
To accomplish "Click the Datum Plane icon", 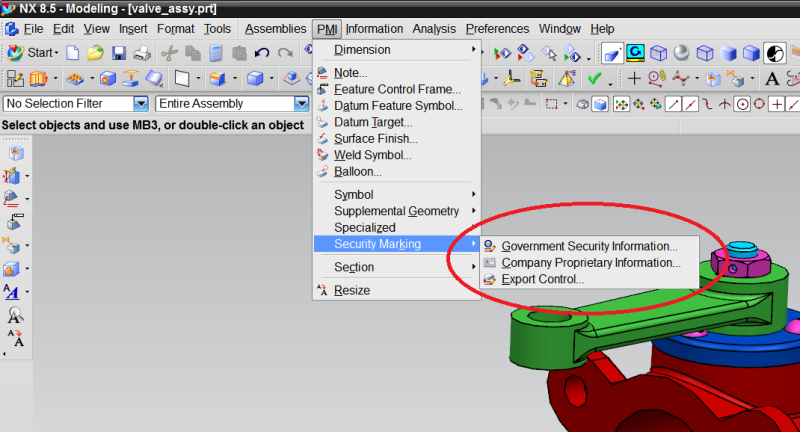I will [182, 78].
